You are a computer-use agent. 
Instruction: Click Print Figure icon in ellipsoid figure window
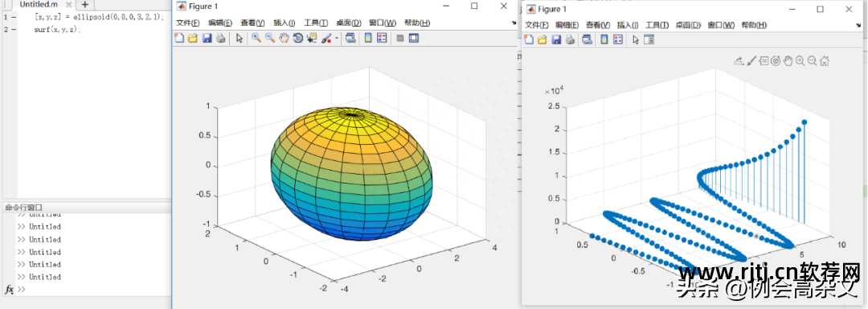point(220,38)
